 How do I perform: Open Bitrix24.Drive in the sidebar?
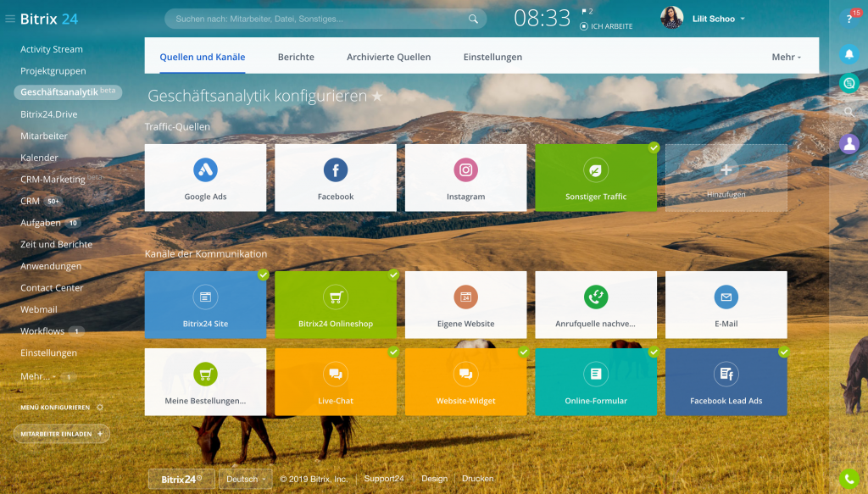coord(48,114)
